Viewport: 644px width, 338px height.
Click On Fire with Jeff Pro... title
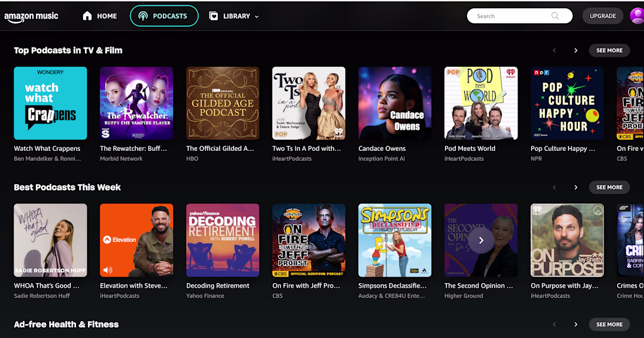[306, 285]
